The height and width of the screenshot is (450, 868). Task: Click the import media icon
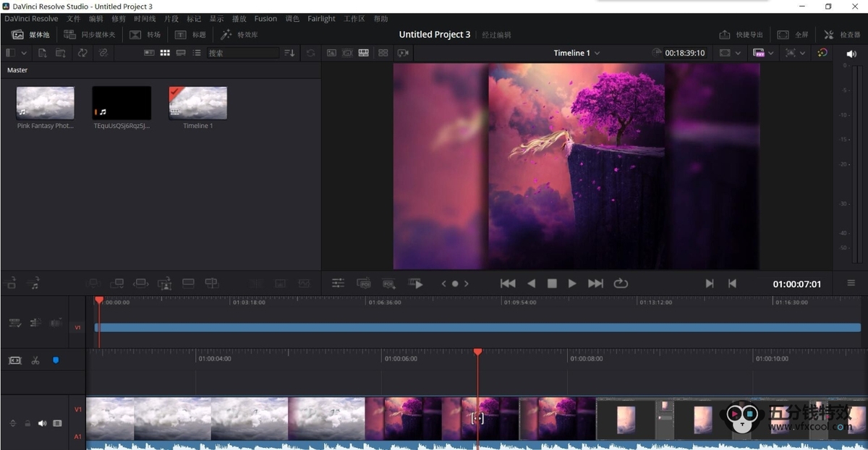pyautogui.click(x=43, y=53)
